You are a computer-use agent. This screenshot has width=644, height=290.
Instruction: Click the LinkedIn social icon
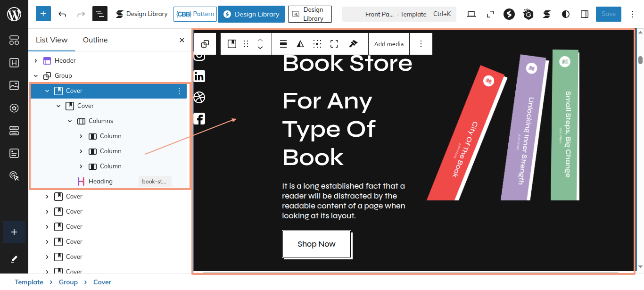point(199,76)
